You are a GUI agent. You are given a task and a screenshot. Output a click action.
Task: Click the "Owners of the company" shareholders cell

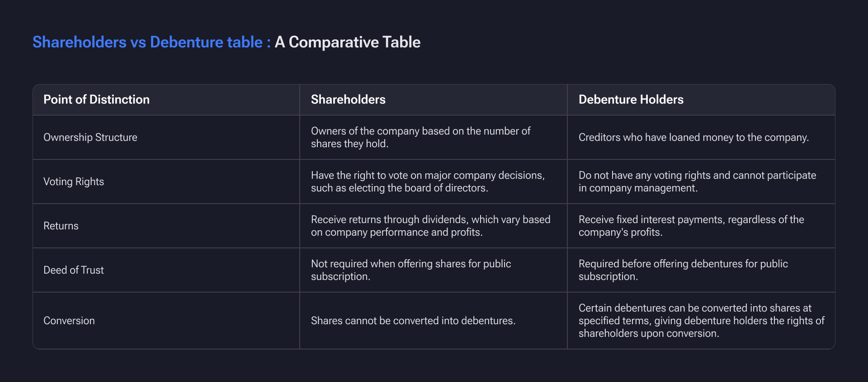click(420, 137)
